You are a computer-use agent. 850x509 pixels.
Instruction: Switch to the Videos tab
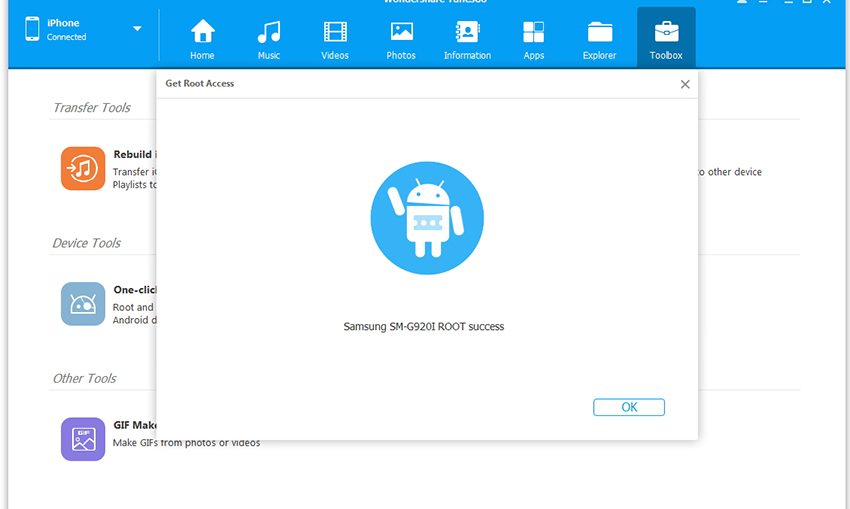tap(335, 39)
